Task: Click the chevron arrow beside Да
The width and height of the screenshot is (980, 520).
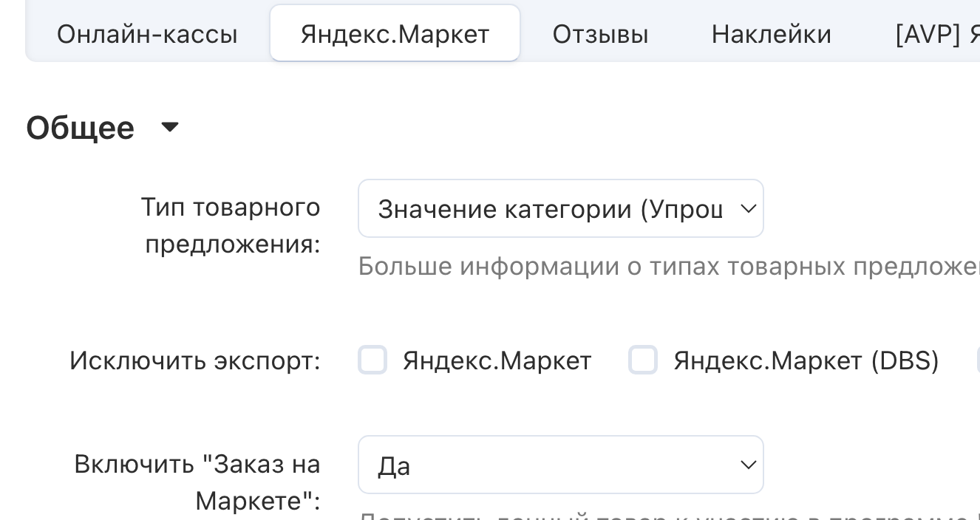Action: click(748, 465)
